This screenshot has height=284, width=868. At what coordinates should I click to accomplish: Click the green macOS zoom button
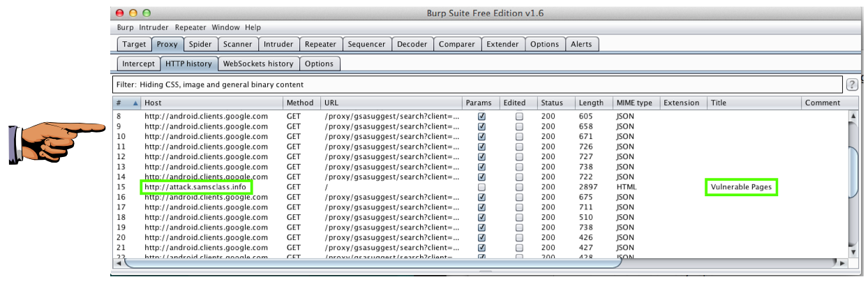[147, 13]
